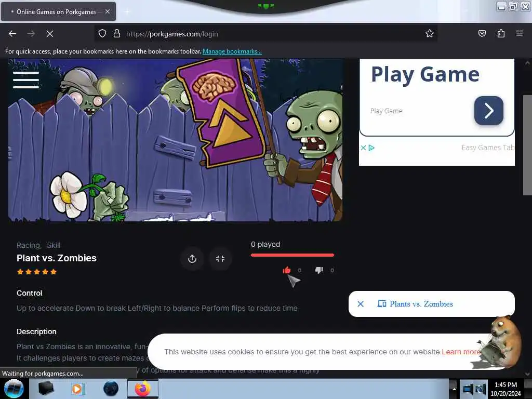Open the cookie Learn more link

(x=460, y=352)
